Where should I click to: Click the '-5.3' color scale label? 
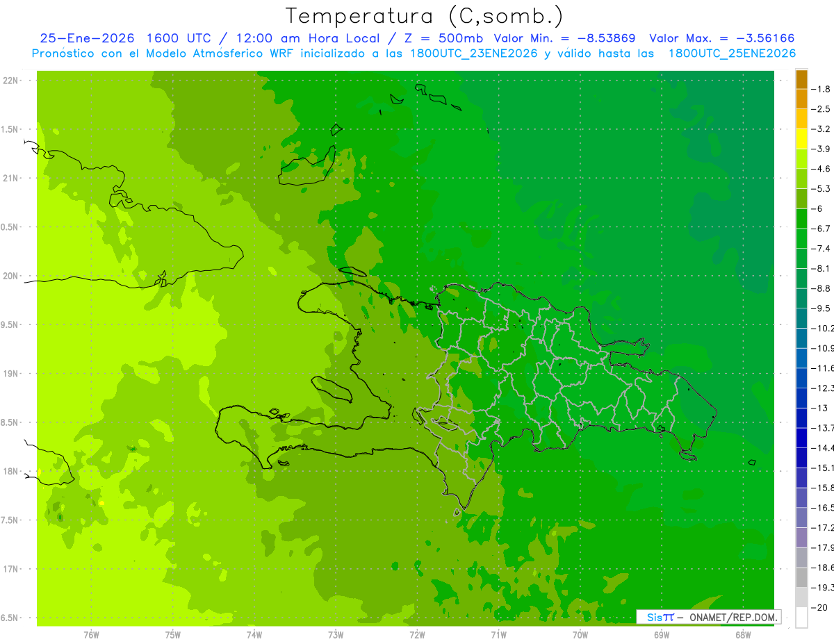pyautogui.click(x=821, y=188)
